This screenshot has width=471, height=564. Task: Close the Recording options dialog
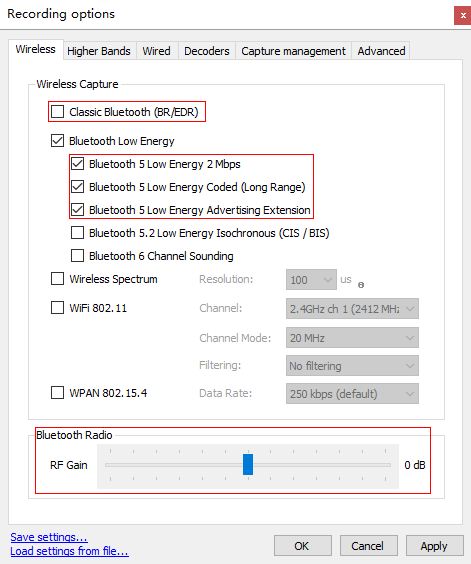coord(463,15)
